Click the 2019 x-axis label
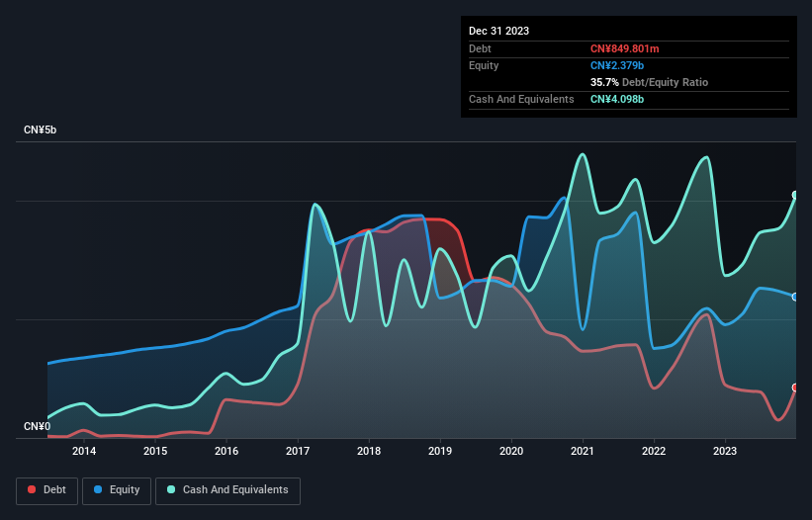 (440, 451)
